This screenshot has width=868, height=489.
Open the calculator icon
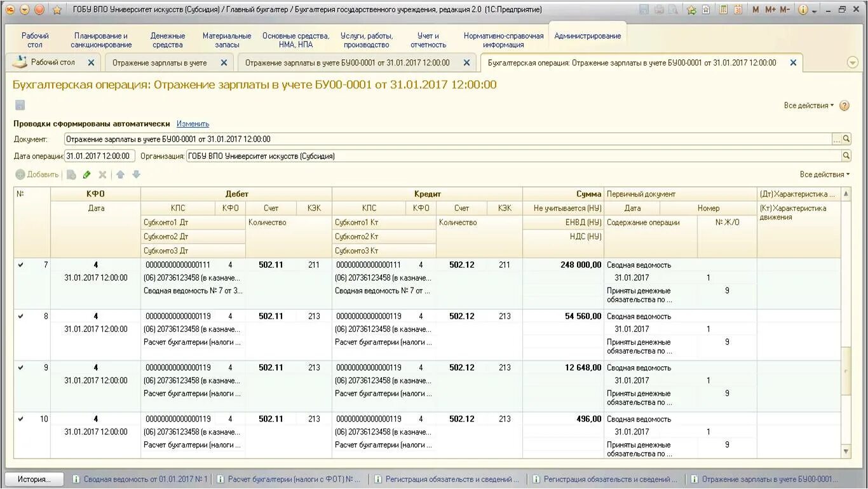(x=724, y=10)
